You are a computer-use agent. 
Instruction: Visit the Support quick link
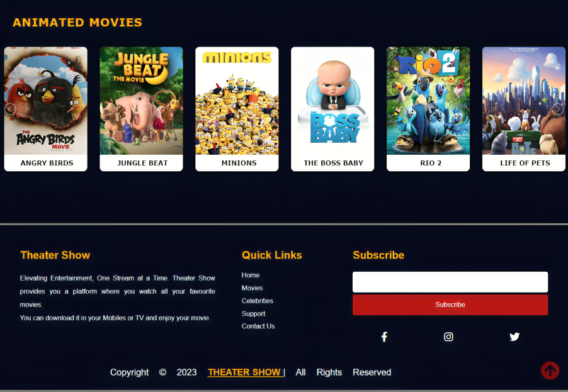[254, 314]
